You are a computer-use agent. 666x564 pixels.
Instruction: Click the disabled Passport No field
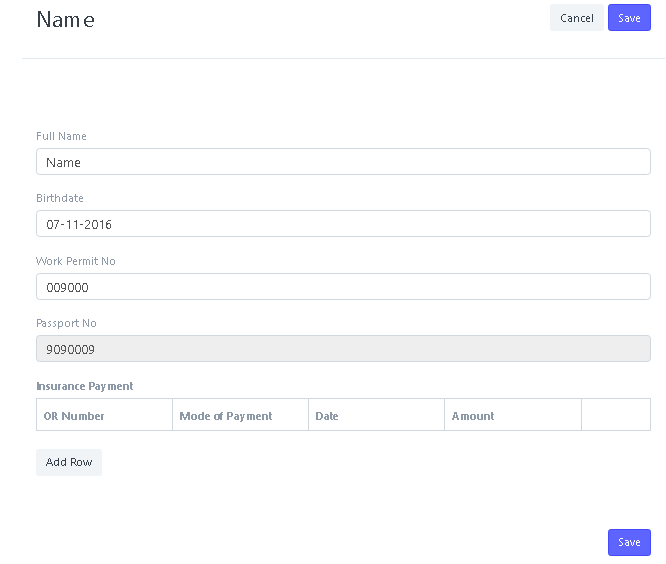pos(343,349)
